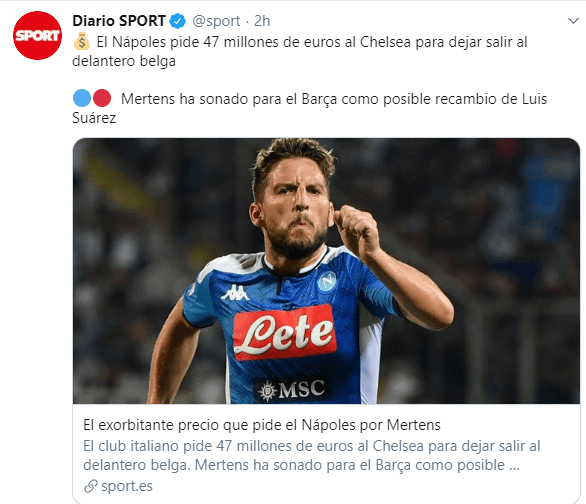The image size is (586, 504).
Task: Click the blue circle emoji
Action: pyautogui.click(x=82, y=98)
